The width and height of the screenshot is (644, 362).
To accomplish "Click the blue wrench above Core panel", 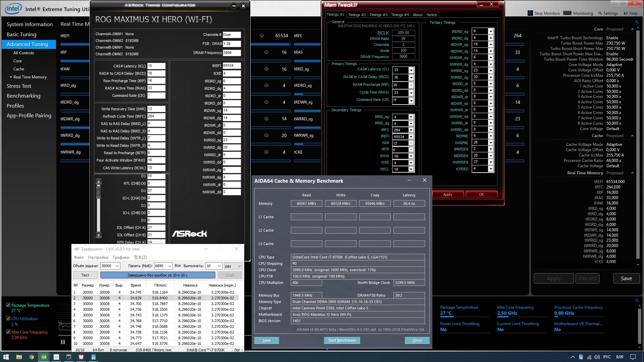I will [x=637, y=22].
